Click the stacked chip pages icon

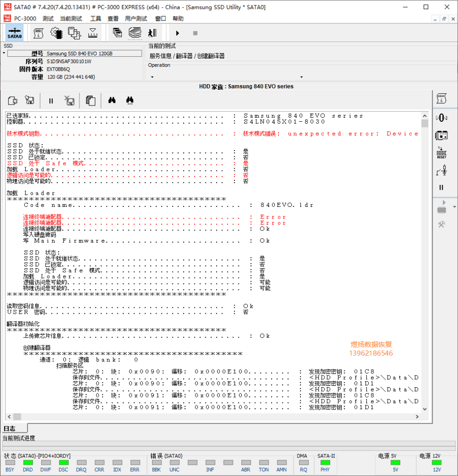pos(74,33)
